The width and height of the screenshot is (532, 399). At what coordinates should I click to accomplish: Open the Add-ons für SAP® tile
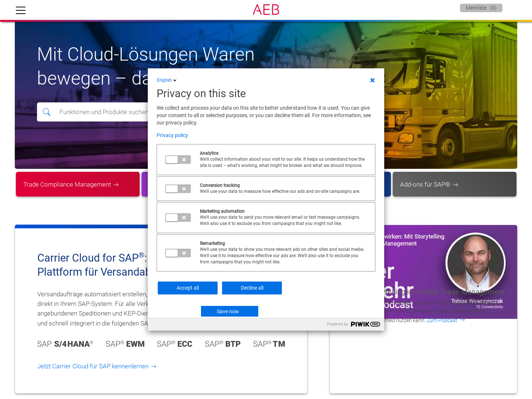(x=454, y=184)
